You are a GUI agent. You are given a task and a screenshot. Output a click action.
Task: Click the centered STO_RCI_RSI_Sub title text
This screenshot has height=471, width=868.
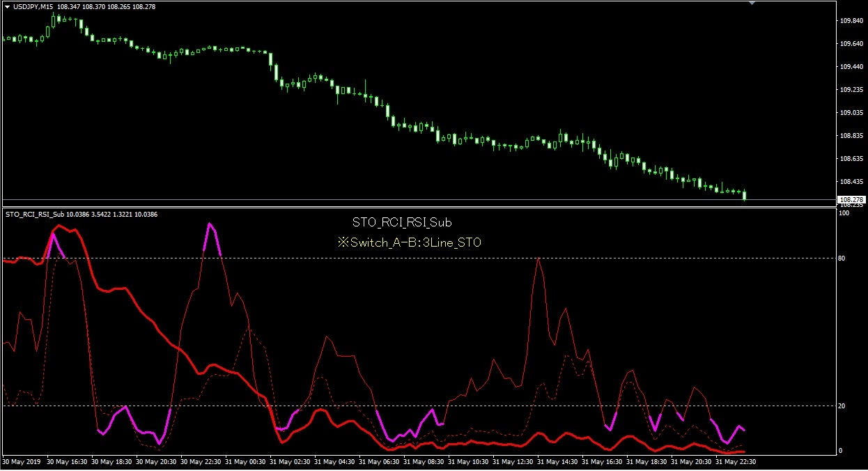402,223
